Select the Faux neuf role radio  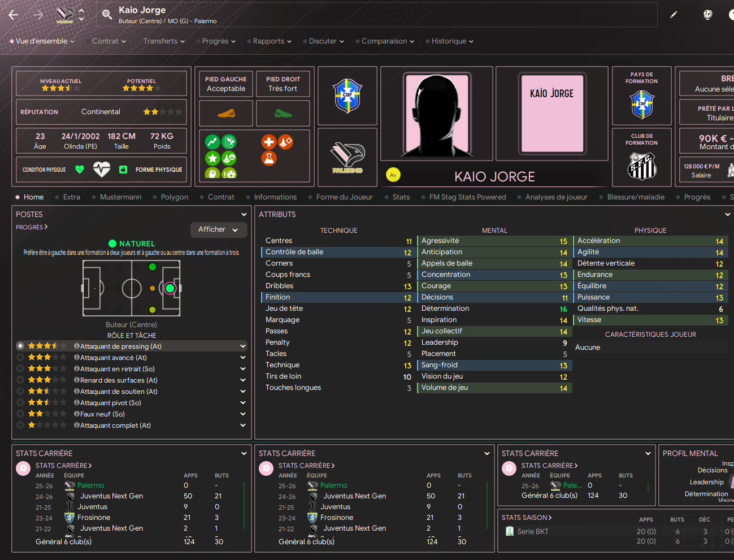click(x=20, y=414)
